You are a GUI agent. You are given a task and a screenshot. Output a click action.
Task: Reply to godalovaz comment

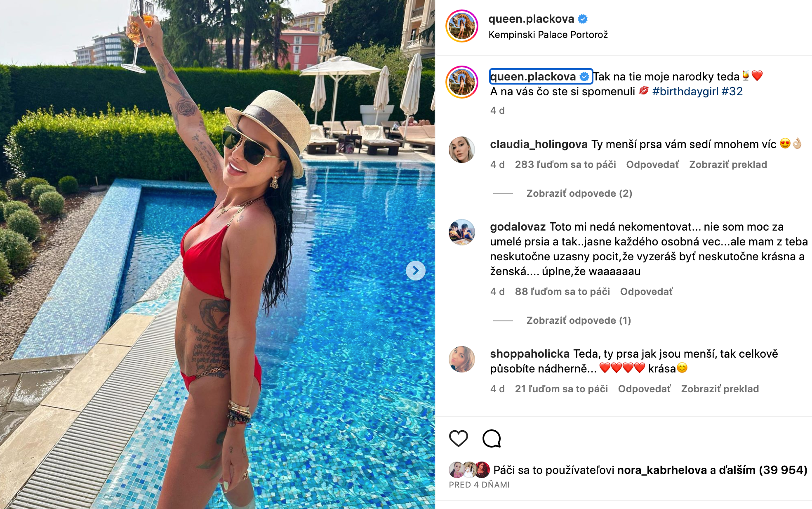[x=646, y=292]
